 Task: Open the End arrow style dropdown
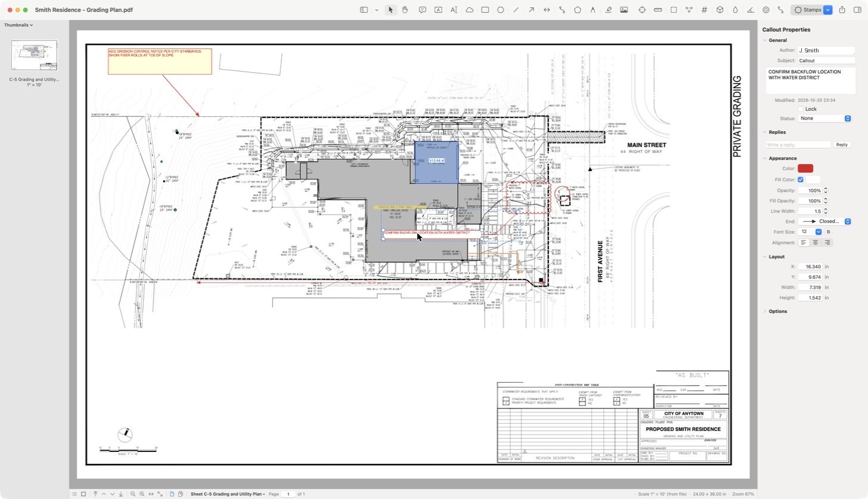(x=824, y=221)
